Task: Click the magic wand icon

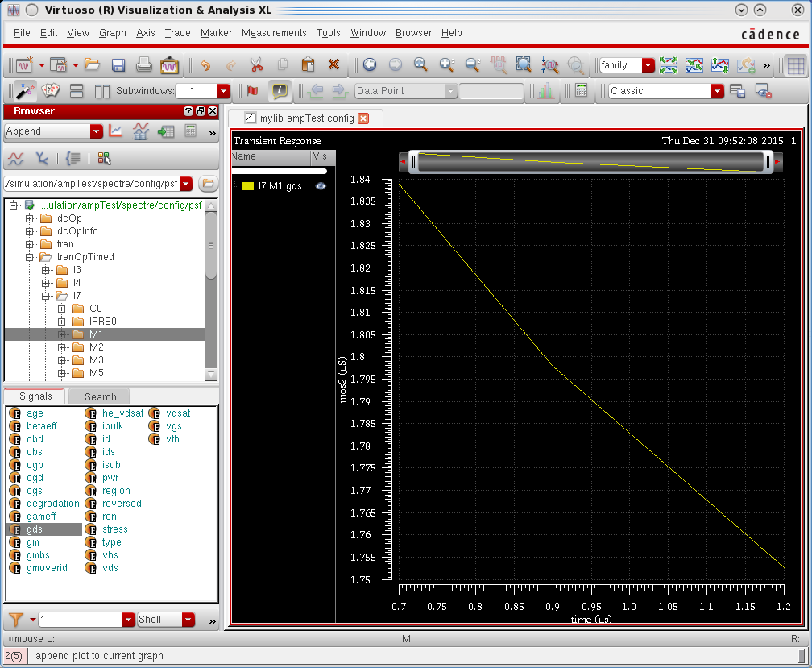Action: coord(24,91)
